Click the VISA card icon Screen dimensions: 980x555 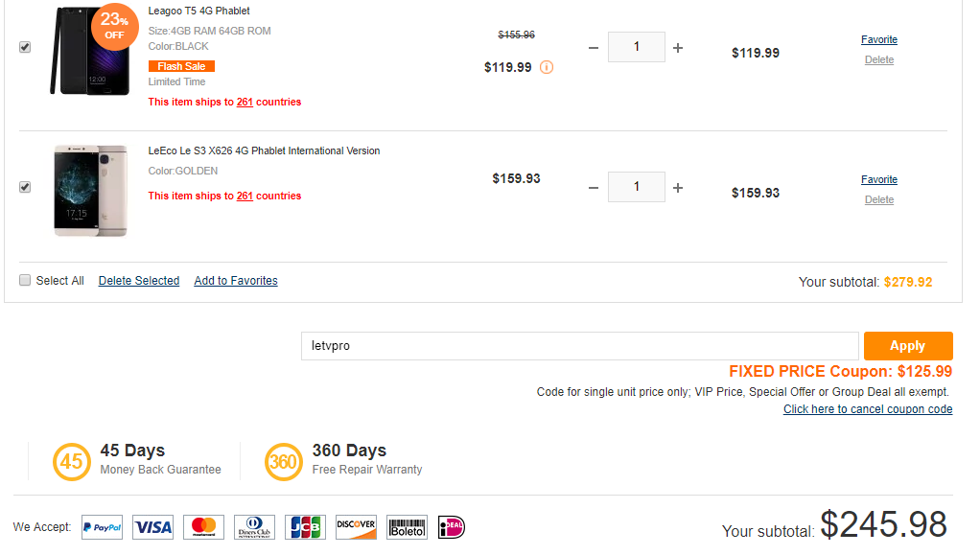point(152,527)
